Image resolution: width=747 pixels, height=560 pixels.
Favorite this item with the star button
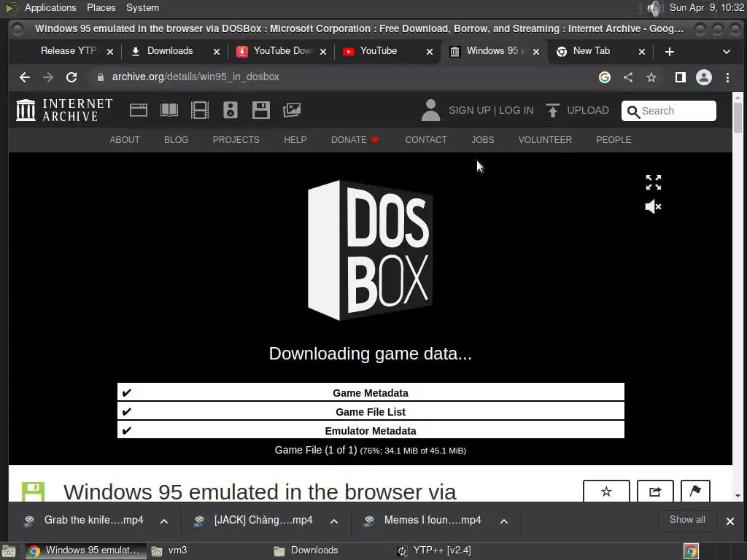pos(606,491)
